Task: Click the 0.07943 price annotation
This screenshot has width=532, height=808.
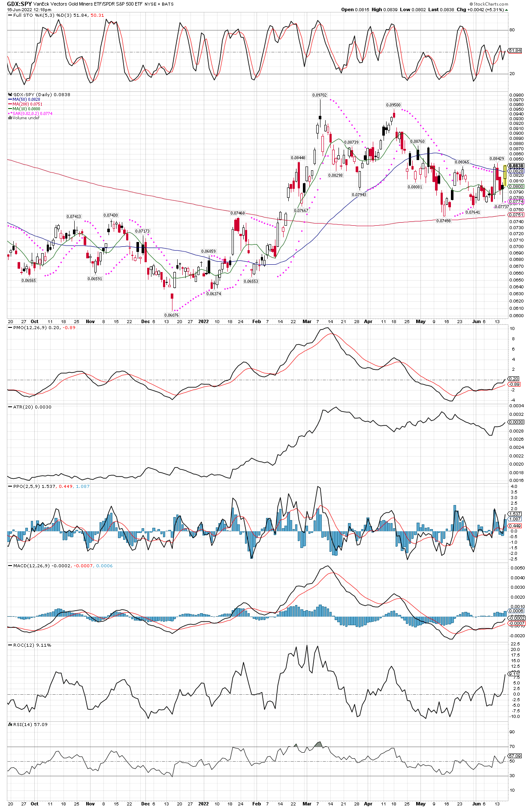Action: pos(359,195)
